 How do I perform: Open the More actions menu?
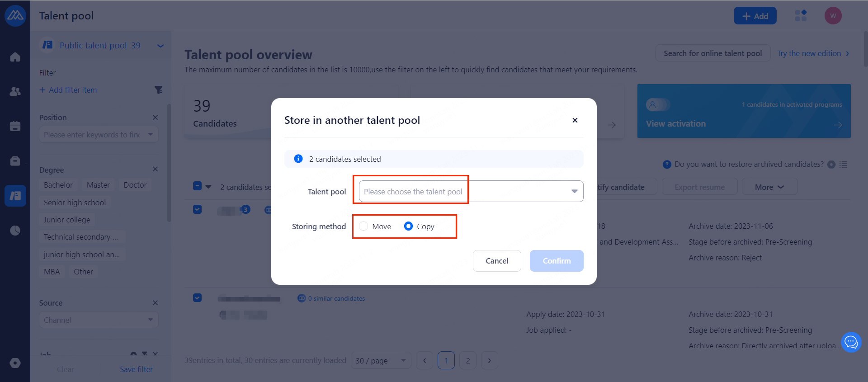[x=769, y=187]
